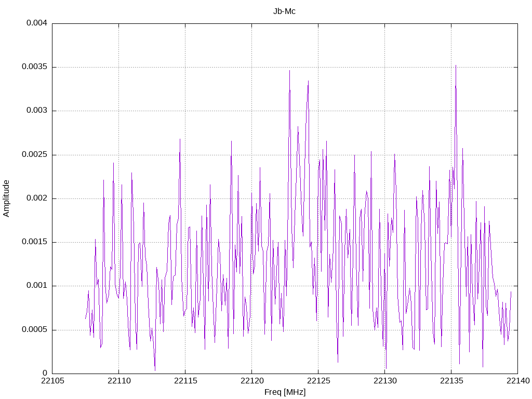Click x-axis tick label 22110
Image resolution: width=532 pixels, height=399 pixels.
(119, 381)
